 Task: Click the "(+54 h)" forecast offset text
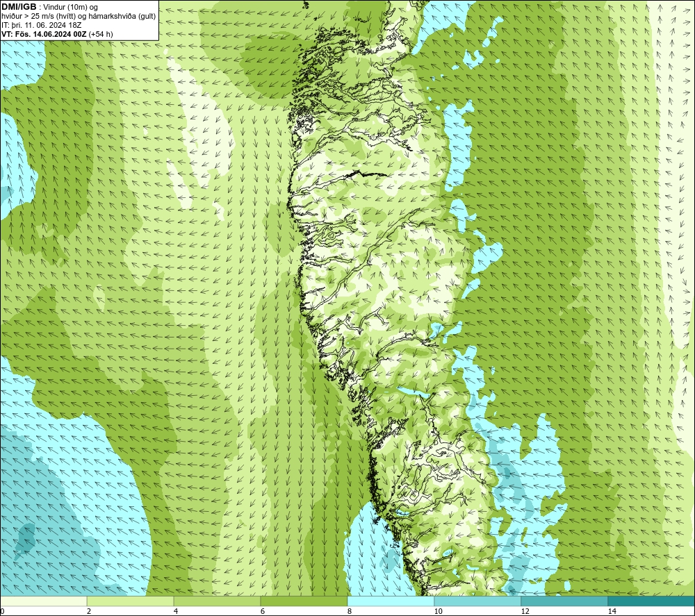(x=101, y=34)
